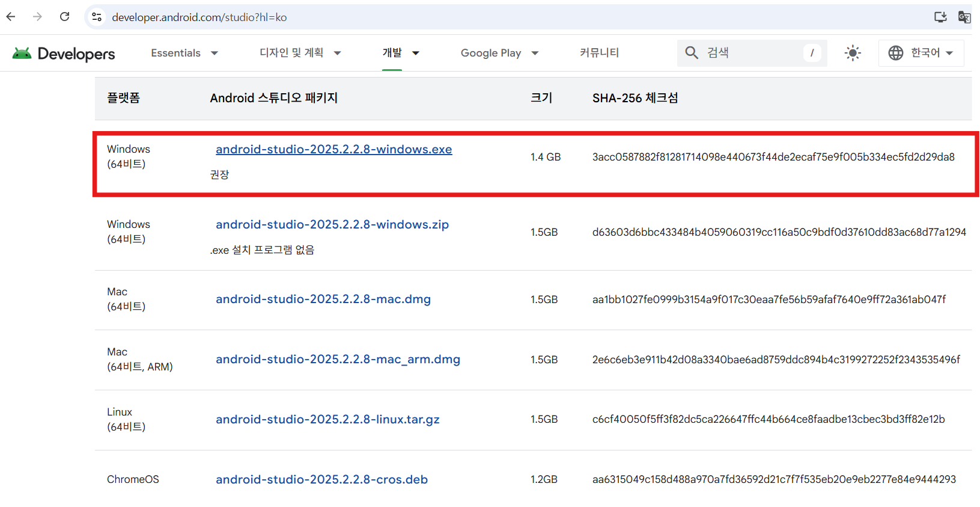Download android-studio-2025.2.2.8-windows.zip
The height and width of the screenshot is (507, 980).
(x=332, y=224)
